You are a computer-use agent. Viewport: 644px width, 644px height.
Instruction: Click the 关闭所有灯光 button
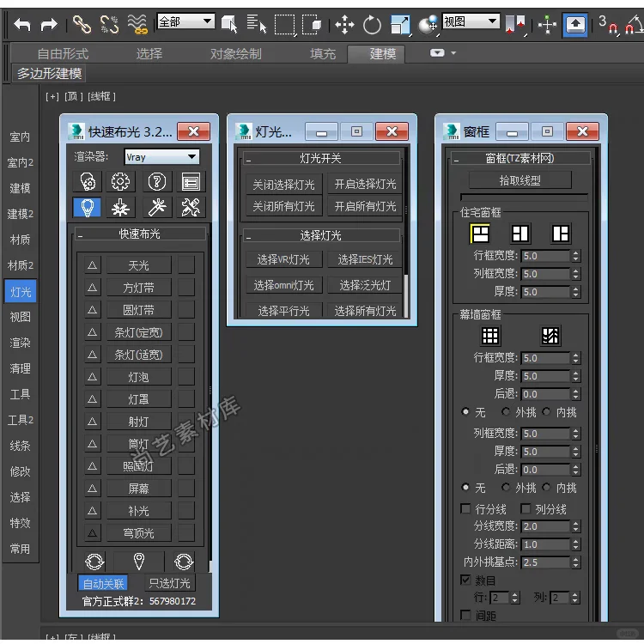pos(284,206)
